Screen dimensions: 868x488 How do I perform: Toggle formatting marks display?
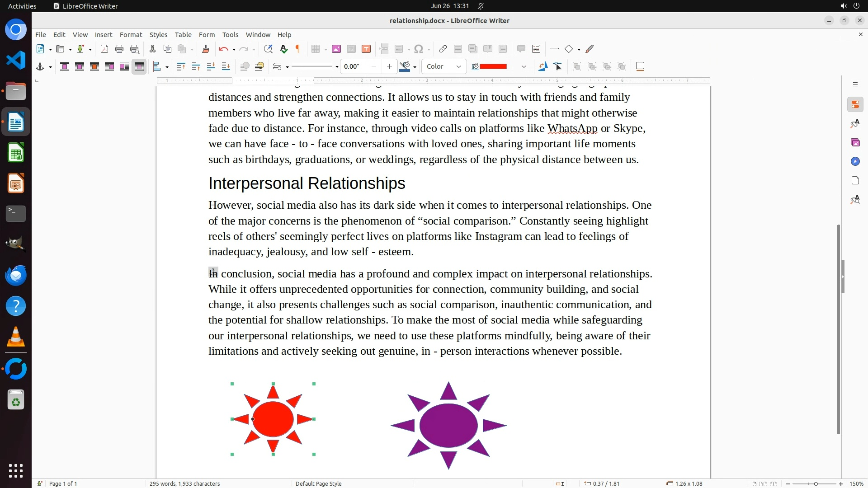click(x=298, y=49)
